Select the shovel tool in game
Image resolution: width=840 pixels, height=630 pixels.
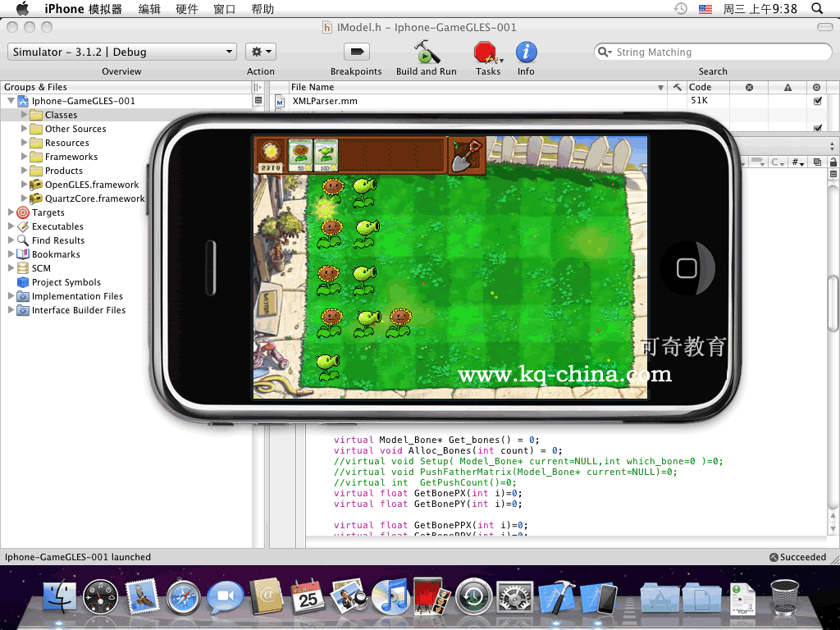[467, 155]
